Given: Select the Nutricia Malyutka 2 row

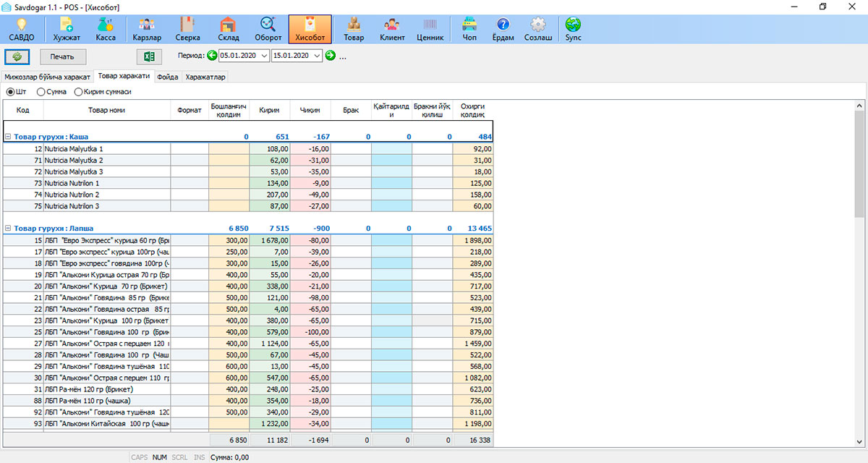Looking at the screenshot, I should tap(248, 160).
